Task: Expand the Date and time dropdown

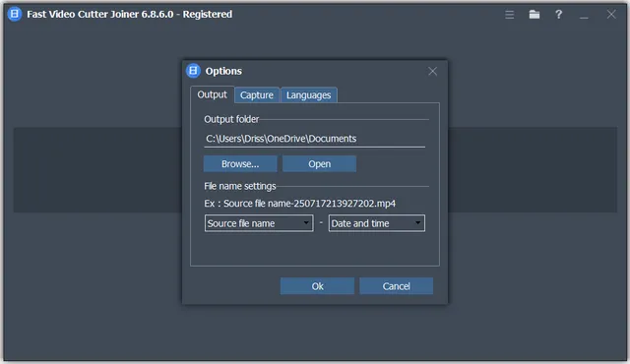Action: [376, 223]
